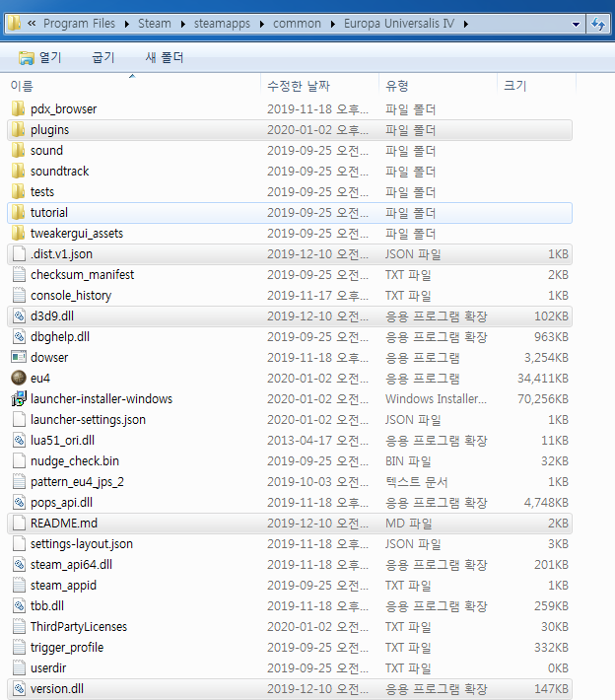
Task: Click the 34,411KB size of eu4
Action: tap(543, 379)
